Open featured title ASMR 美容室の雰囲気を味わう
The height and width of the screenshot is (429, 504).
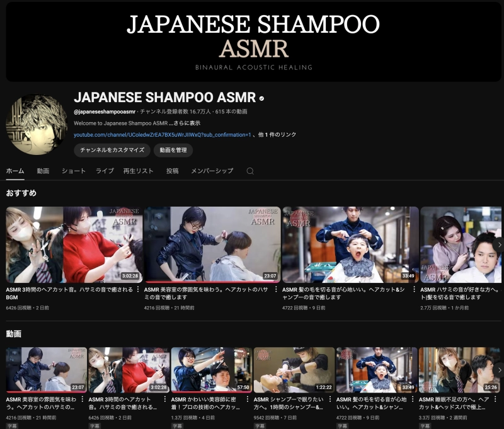coord(206,294)
